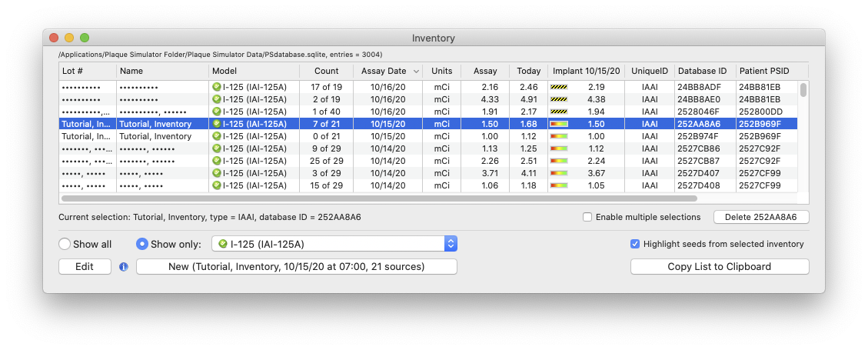Click the seed icon in the 25 of 29 row
The height and width of the screenshot is (350, 868).
217,161
